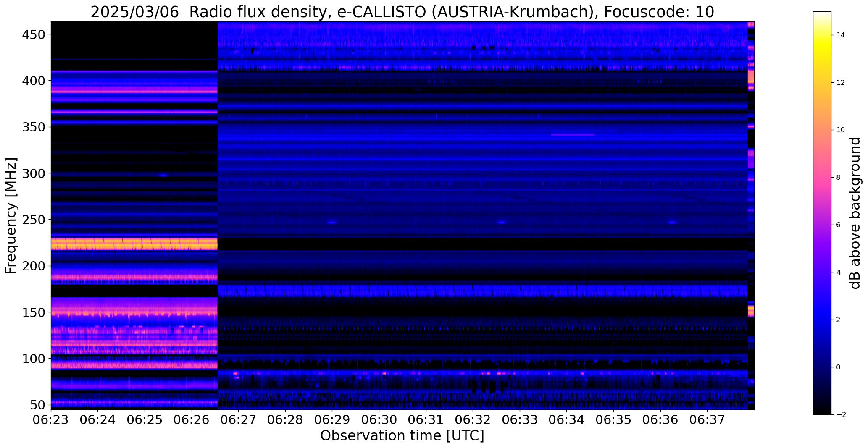
Task: Click the 'Observation time [UTC]' axis label
Action: 402,435
